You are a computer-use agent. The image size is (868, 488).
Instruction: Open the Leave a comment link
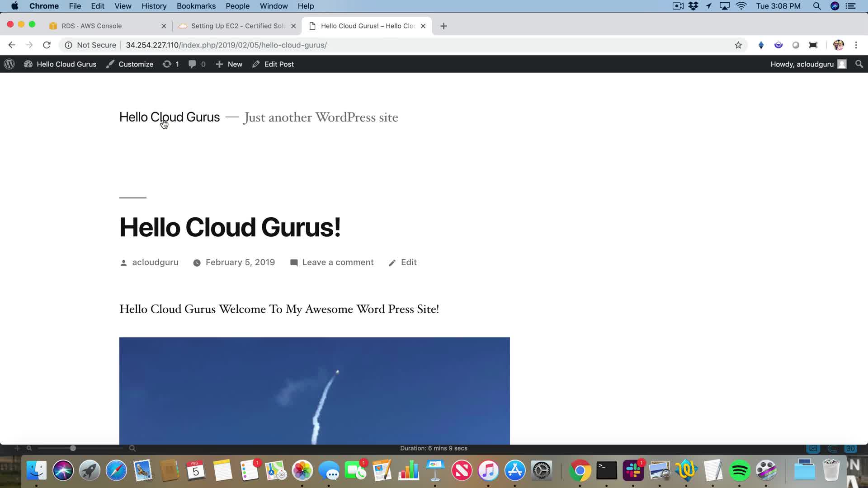[338, 263]
